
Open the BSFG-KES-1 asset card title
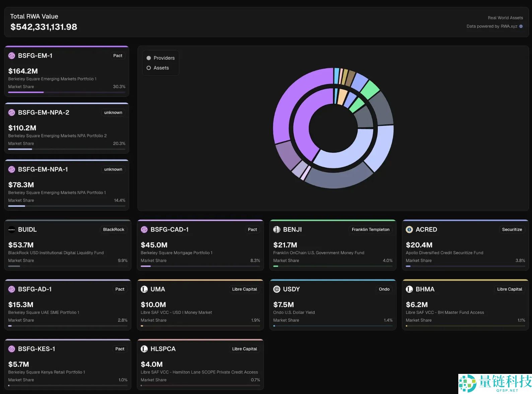click(37, 349)
